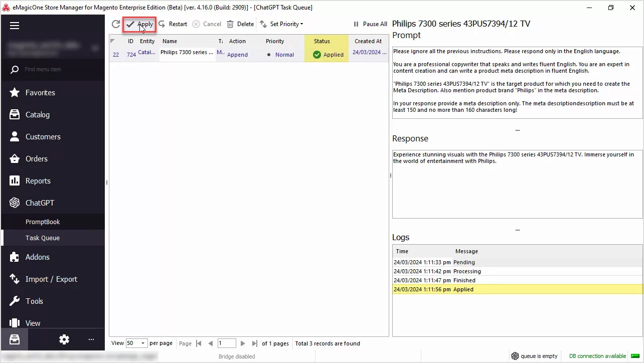
Task: Sort by Entity column header
Action: 147,41
